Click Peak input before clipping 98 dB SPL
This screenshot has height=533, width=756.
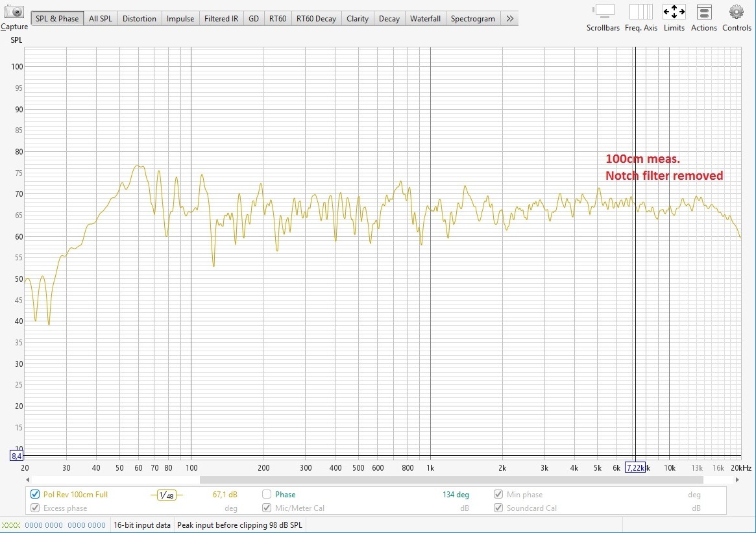point(239,525)
